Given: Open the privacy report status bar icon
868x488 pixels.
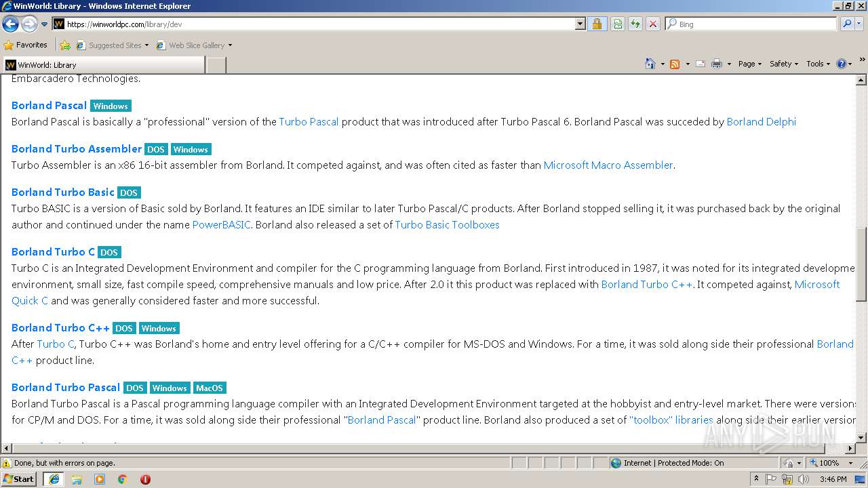Looking at the screenshot, I should (x=788, y=463).
